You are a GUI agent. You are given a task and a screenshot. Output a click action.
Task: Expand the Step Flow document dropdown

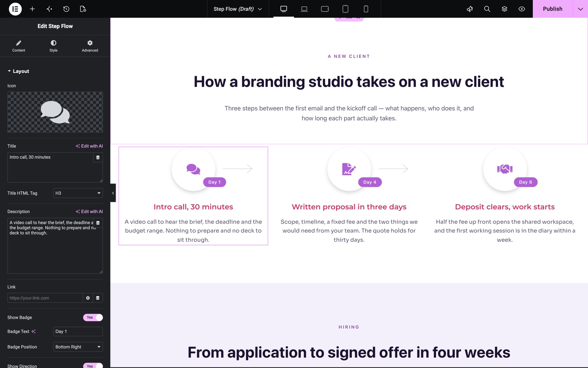pyautogui.click(x=238, y=9)
